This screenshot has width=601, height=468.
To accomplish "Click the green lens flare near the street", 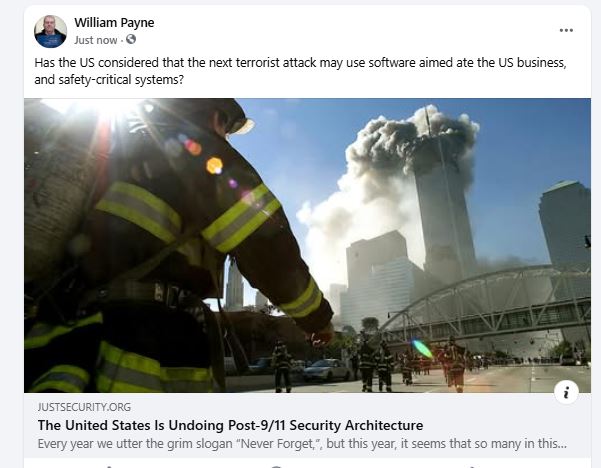I will click(x=422, y=349).
